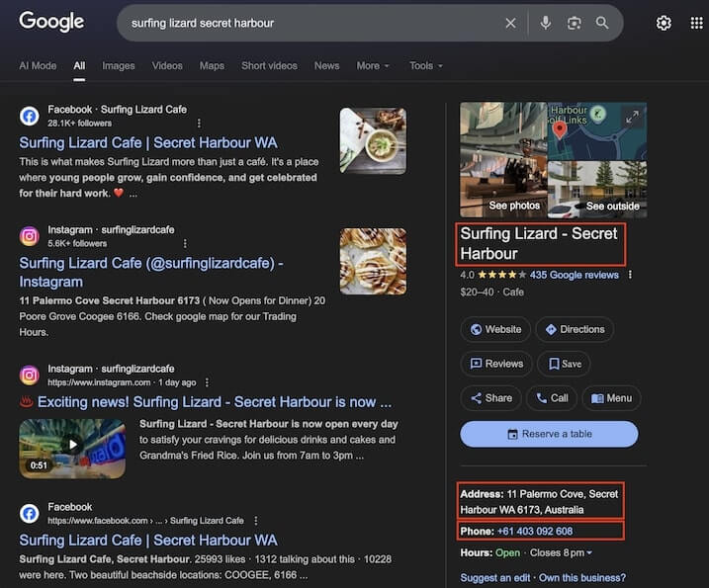This screenshot has height=588, width=709.
Task: Click the Instagram favicon of the 1 day ago result
Action: [30, 376]
